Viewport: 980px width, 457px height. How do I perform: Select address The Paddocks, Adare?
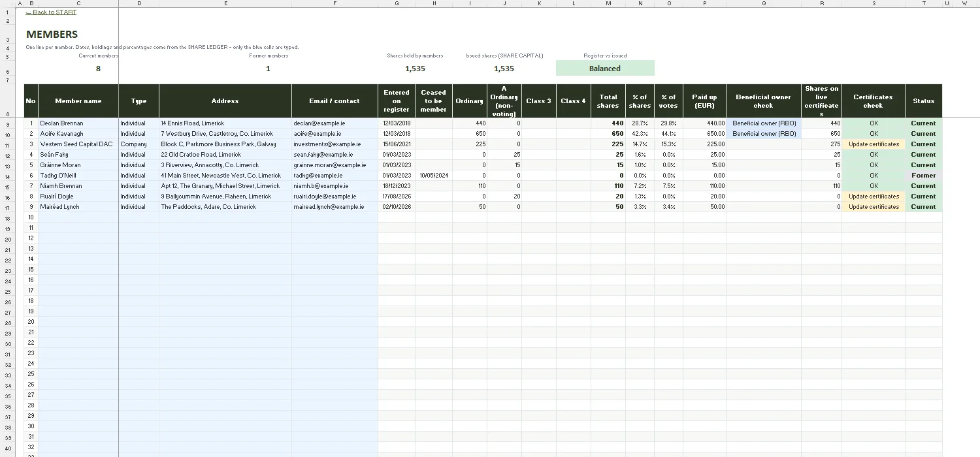(x=225, y=207)
